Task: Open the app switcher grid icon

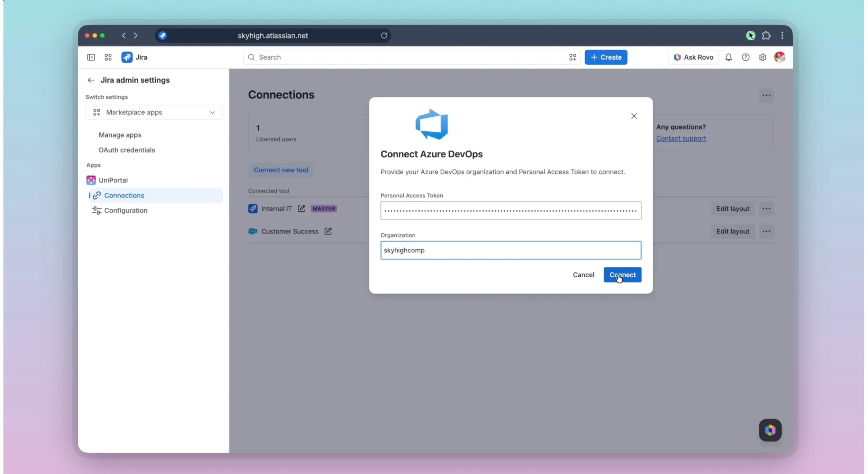Action: pos(108,57)
